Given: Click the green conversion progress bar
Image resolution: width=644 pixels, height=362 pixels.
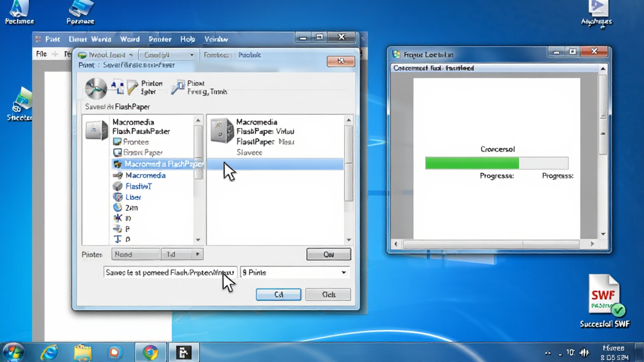Looking at the screenshot, I should click(472, 163).
